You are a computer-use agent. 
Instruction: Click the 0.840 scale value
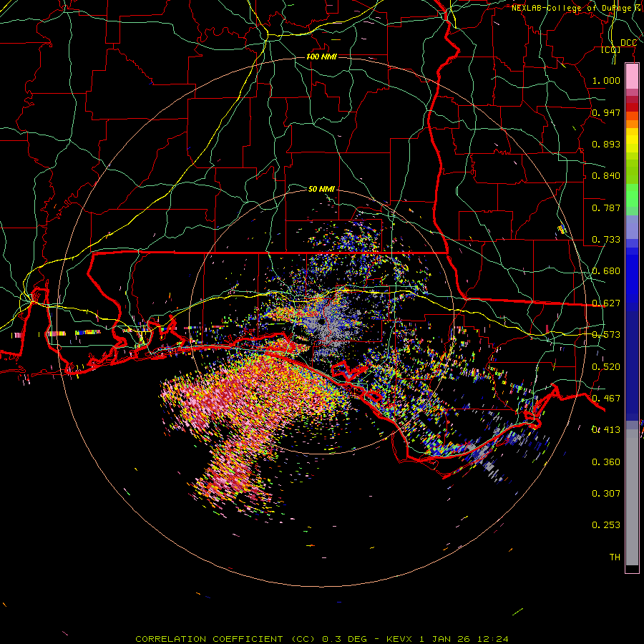pyautogui.click(x=606, y=176)
